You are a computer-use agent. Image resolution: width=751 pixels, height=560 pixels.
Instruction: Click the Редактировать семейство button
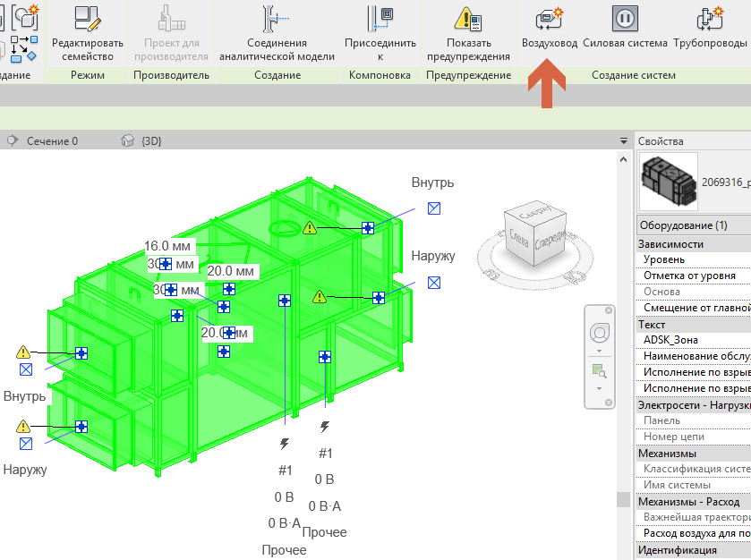[x=87, y=33]
